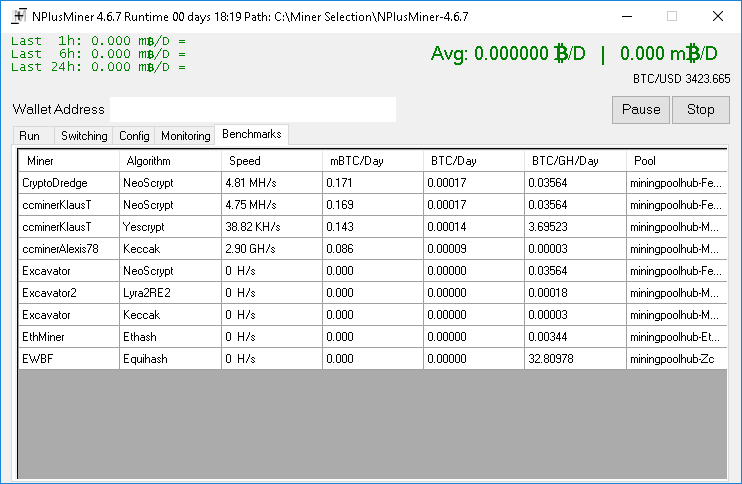The height and width of the screenshot is (484, 742).
Task: Click the Last 1h earnings line
Action: tap(98, 41)
